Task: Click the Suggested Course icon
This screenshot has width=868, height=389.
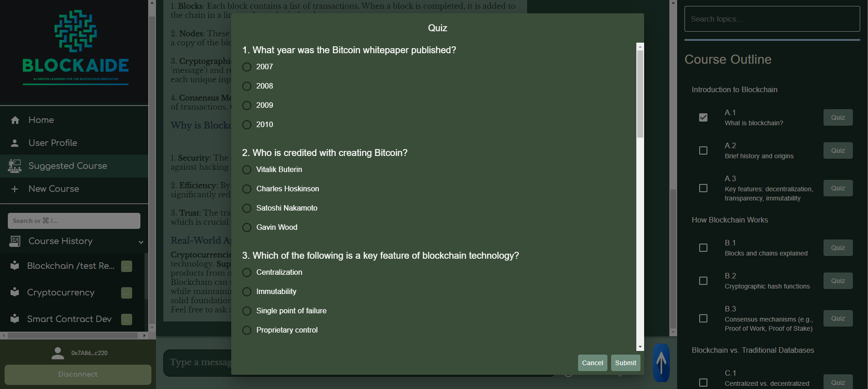Action: (15, 166)
